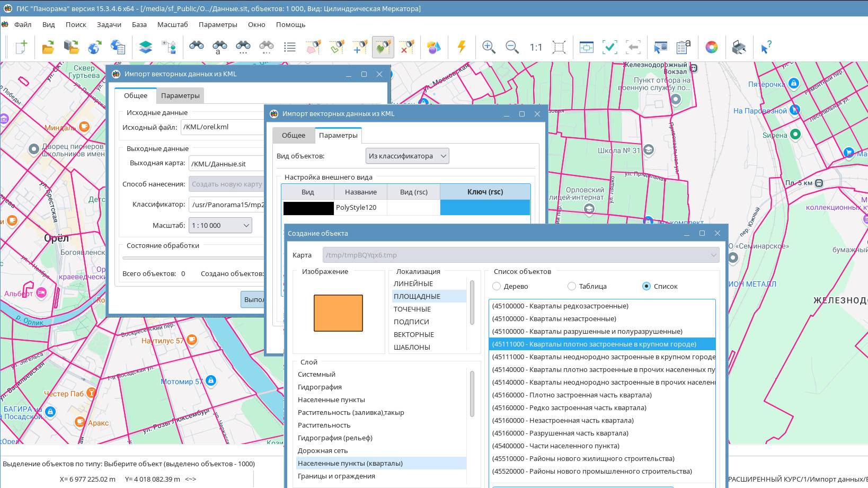The width and height of the screenshot is (868, 488).
Task: Click the orange object image preview
Action: pyautogui.click(x=338, y=313)
